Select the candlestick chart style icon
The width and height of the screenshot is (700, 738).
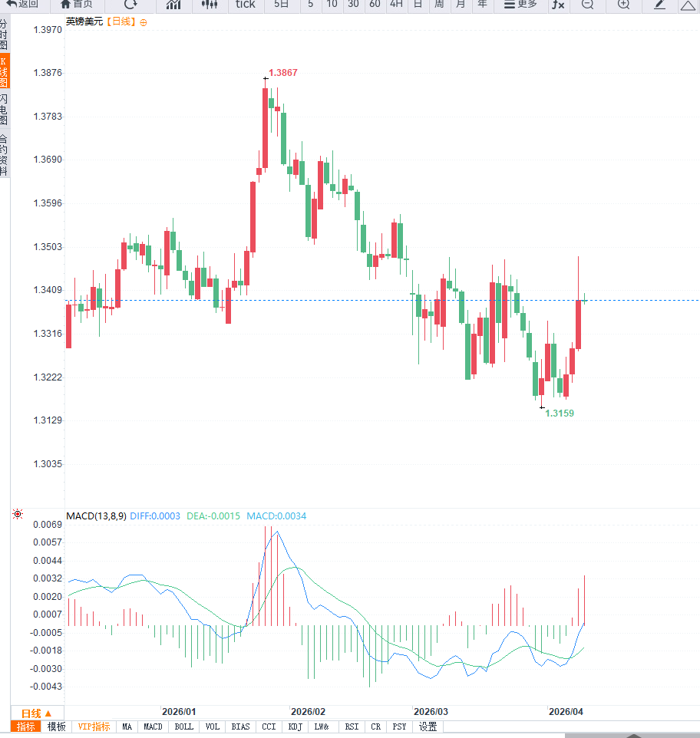pos(210,5)
